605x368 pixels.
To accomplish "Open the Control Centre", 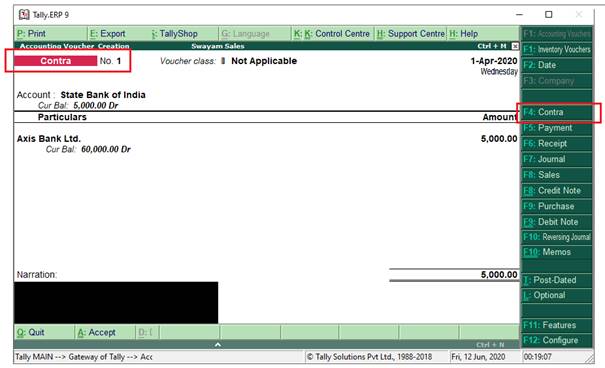I will 332,34.
